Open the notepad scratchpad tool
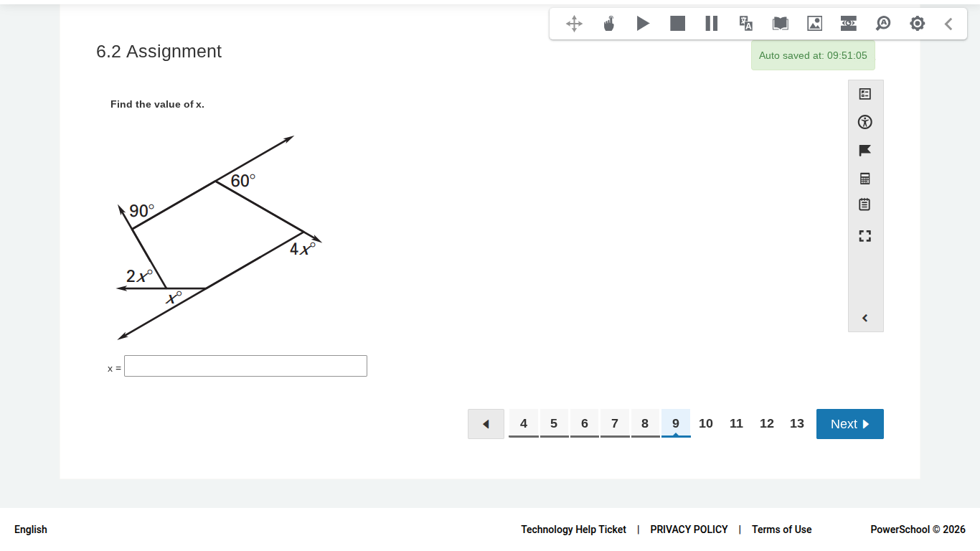 865,204
